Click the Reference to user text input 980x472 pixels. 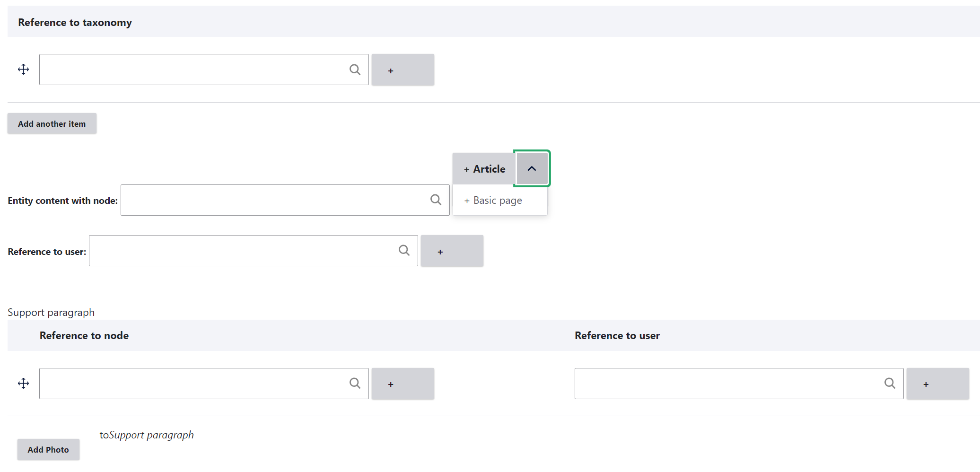pos(246,250)
